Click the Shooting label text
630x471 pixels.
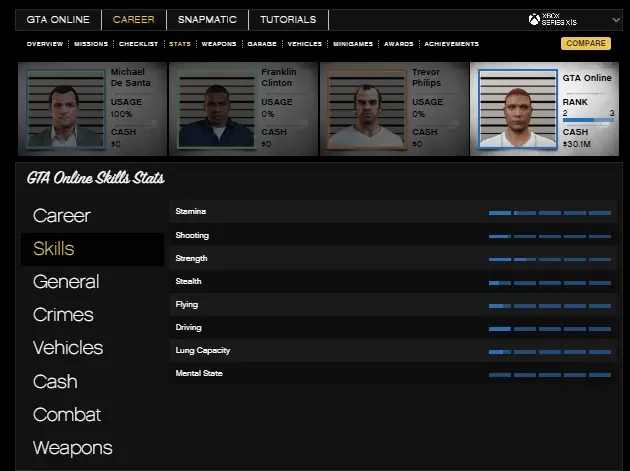(192, 236)
